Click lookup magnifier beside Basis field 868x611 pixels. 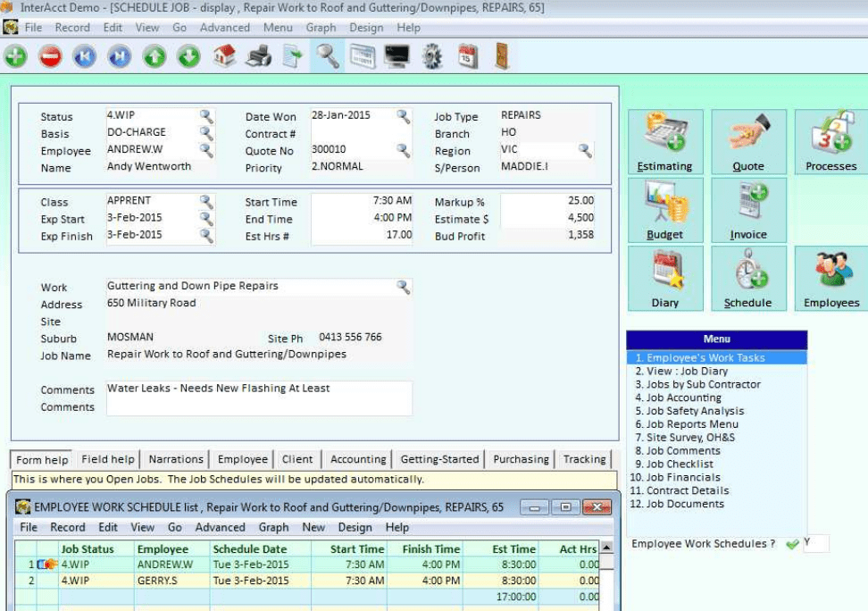[x=206, y=133]
